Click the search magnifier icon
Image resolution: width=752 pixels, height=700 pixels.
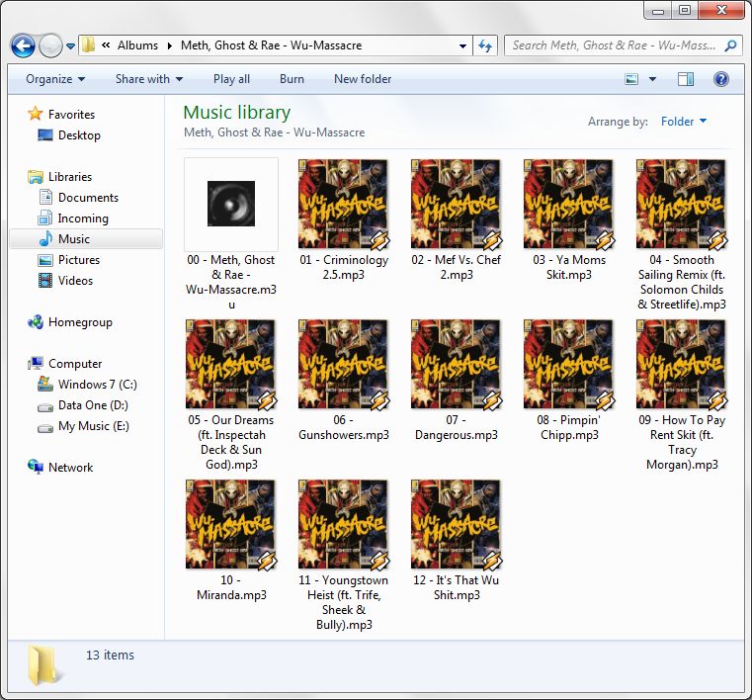[x=731, y=45]
